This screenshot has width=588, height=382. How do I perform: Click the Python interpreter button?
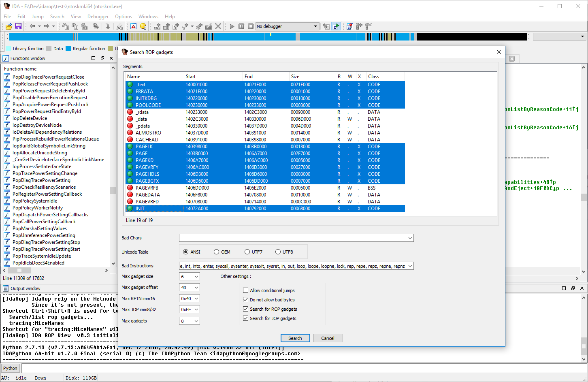11,368
